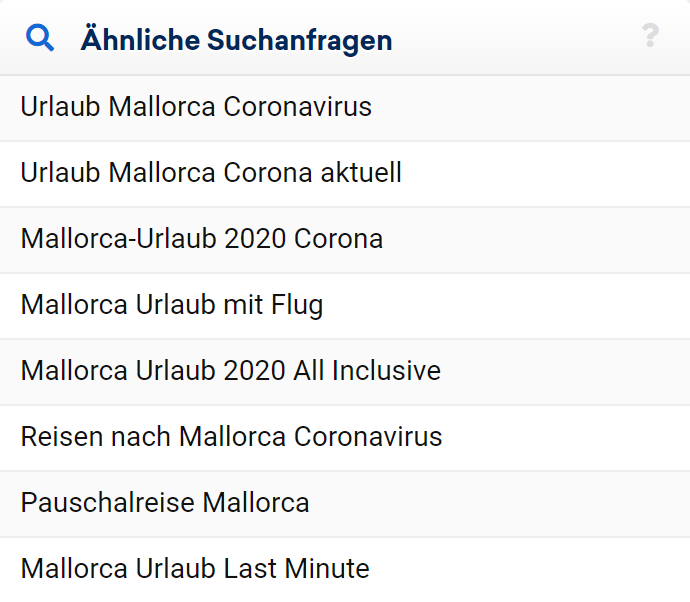Screen dimensions: 690x602
Task: Click "Reisen nach Mallorca Coronavirus" query
Action: [x=231, y=437]
